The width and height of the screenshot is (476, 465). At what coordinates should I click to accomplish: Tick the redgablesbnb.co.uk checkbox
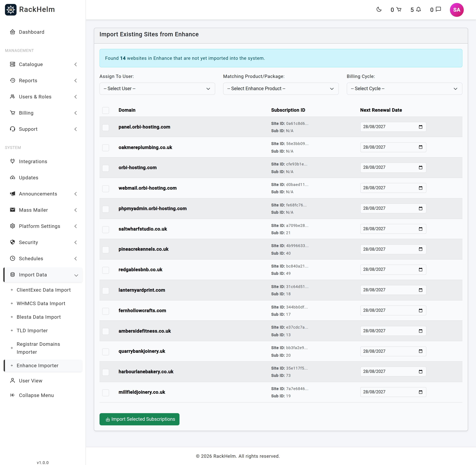106,270
